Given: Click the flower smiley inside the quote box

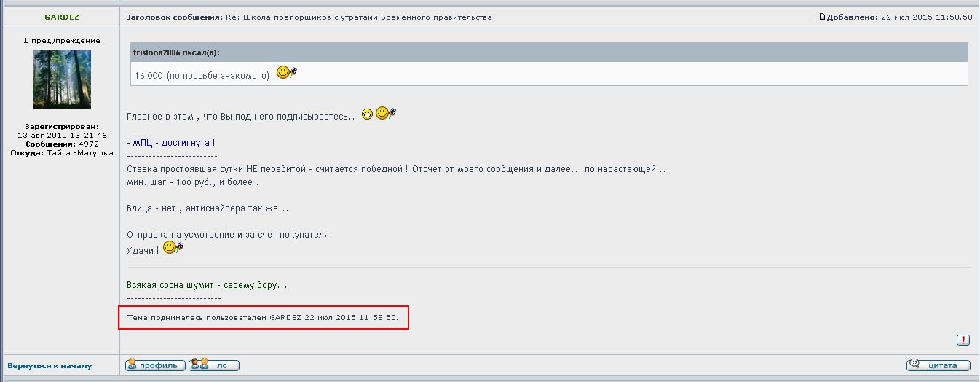Looking at the screenshot, I should coord(287,73).
